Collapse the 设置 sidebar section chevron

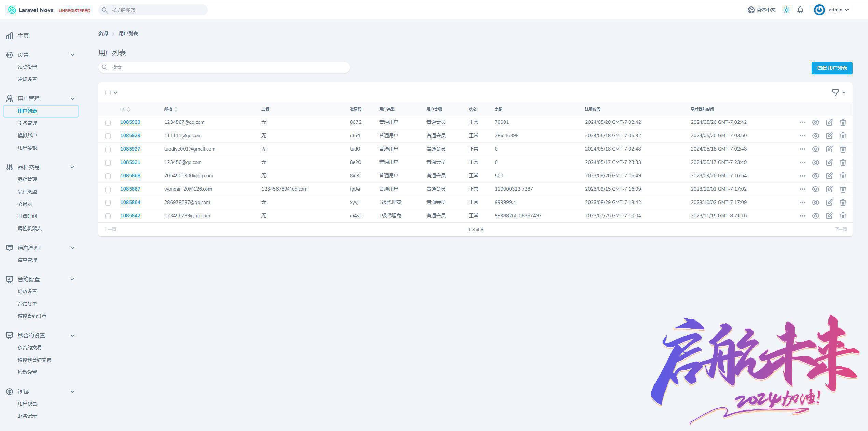coord(72,55)
